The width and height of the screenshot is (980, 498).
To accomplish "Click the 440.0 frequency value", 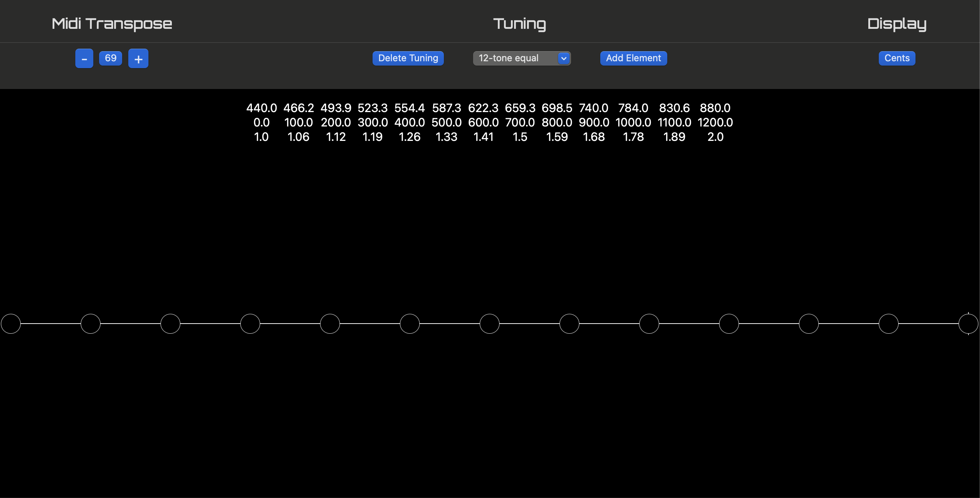I will pyautogui.click(x=261, y=108).
